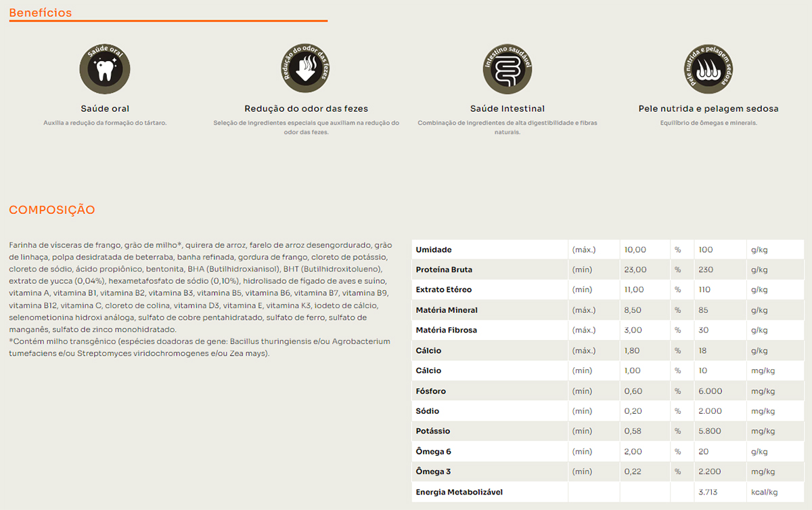Click the Benefícios section heading
This screenshot has height=510, width=812.
point(41,13)
